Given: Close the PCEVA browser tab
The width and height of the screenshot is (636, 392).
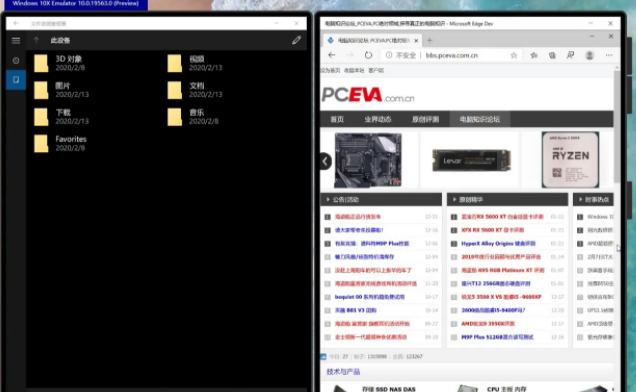Looking at the screenshot, I should tap(416, 41).
